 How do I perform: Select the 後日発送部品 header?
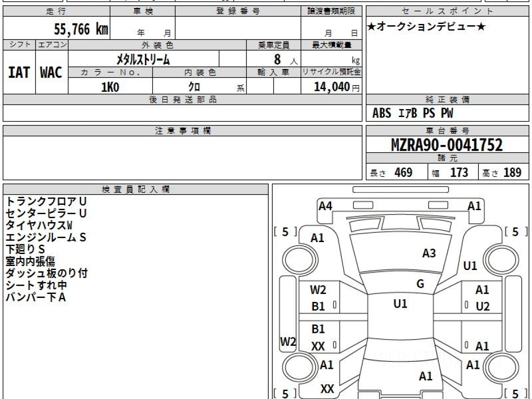pyautogui.click(x=183, y=100)
